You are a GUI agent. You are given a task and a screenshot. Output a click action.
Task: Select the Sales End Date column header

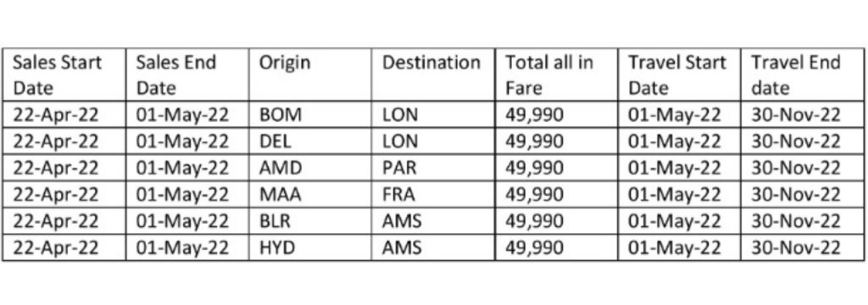point(187,75)
